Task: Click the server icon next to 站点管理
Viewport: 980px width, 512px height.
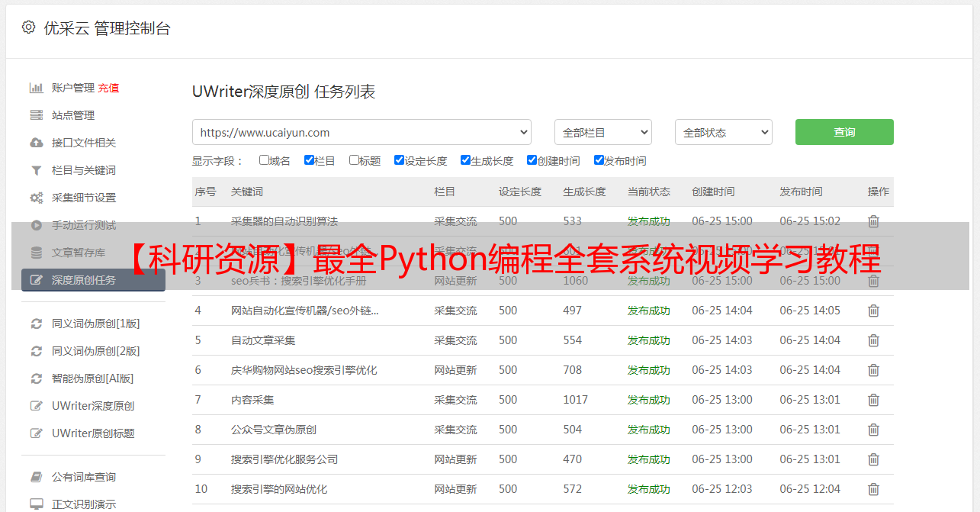Action: point(36,115)
